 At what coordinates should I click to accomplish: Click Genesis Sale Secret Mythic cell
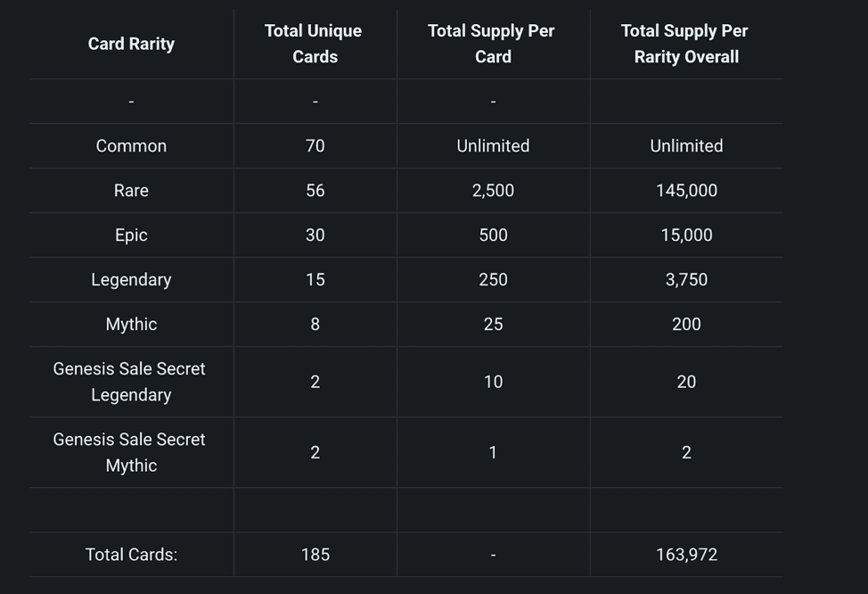click(x=130, y=452)
